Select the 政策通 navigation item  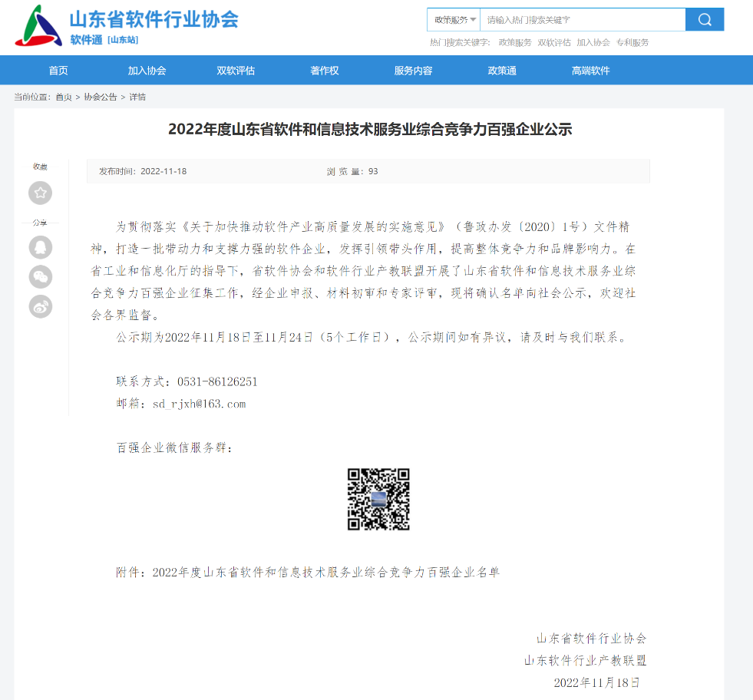(502, 71)
